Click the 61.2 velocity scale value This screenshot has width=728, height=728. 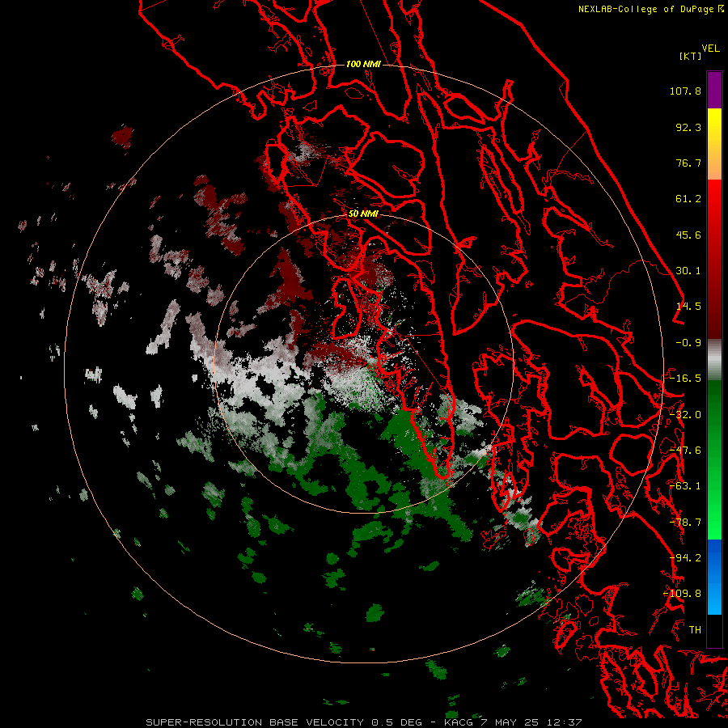coord(688,199)
